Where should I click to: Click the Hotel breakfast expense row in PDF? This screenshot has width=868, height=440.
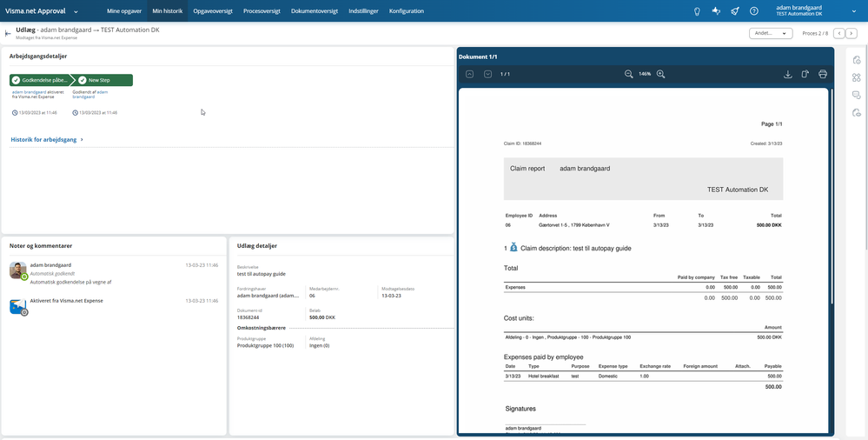click(643, 377)
